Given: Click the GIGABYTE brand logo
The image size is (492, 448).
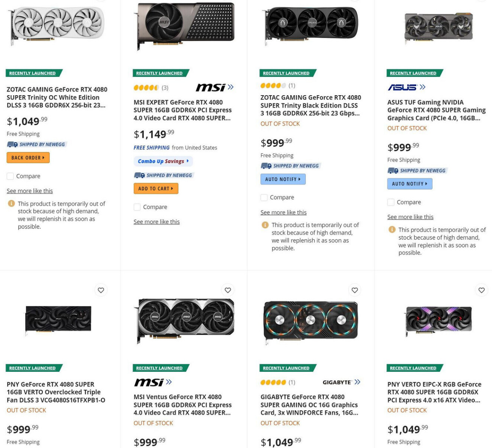Looking at the screenshot, I should 338,382.
